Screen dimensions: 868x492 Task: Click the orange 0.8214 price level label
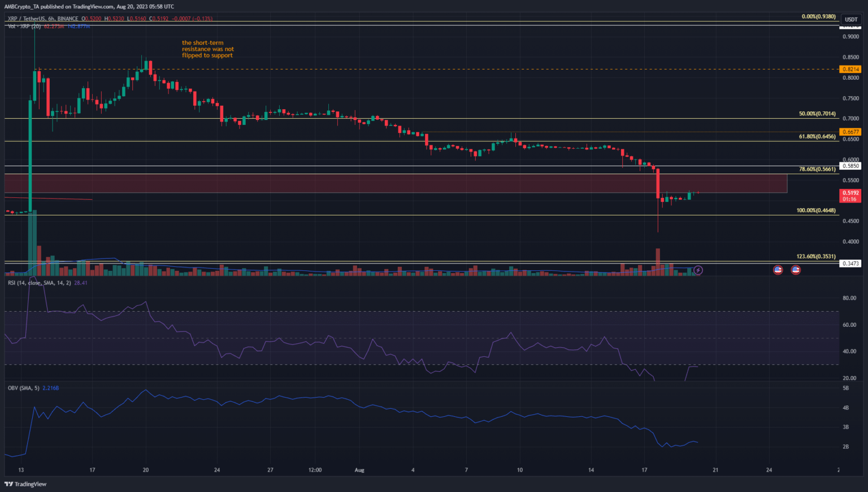tap(850, 69)
